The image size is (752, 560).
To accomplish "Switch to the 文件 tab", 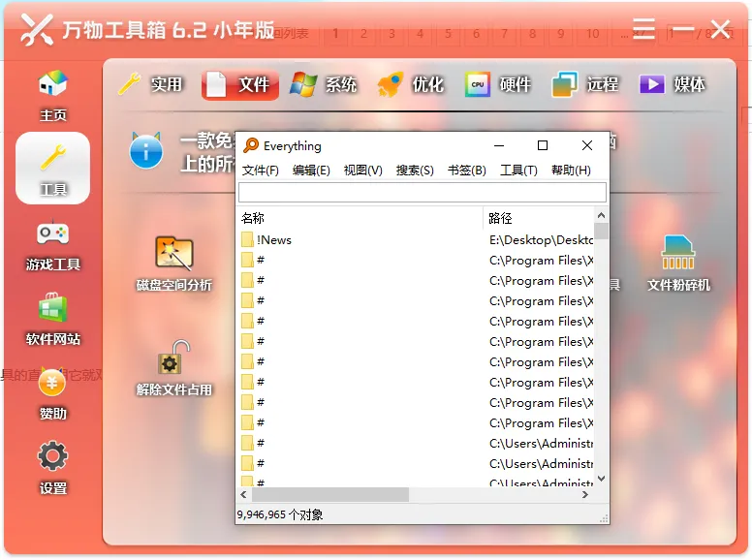I will coord(240,84).
